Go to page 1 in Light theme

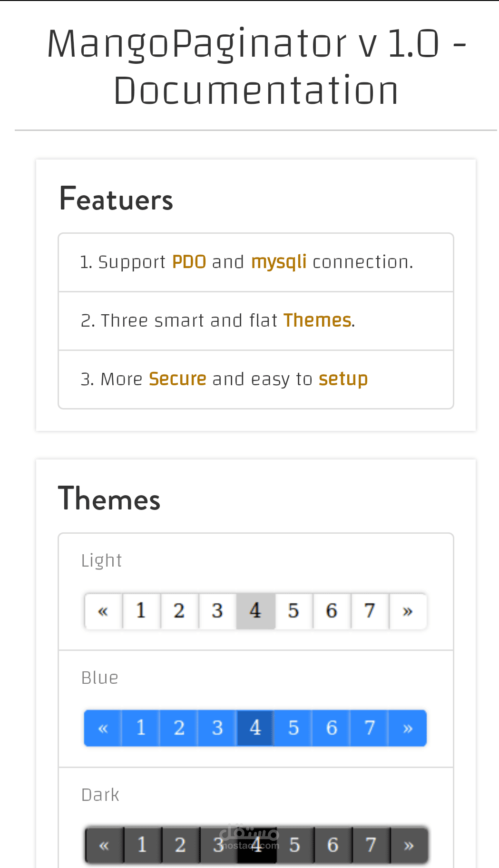click(x=141, y=611)
